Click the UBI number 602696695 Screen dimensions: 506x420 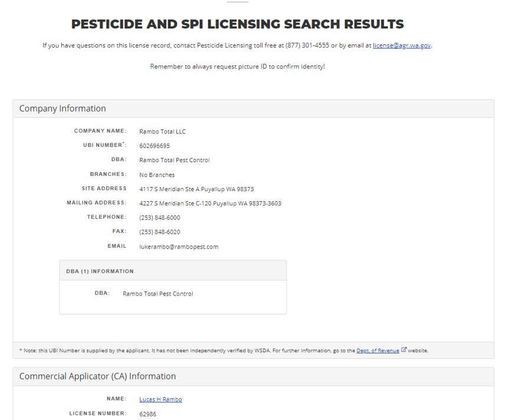(155, 146)
